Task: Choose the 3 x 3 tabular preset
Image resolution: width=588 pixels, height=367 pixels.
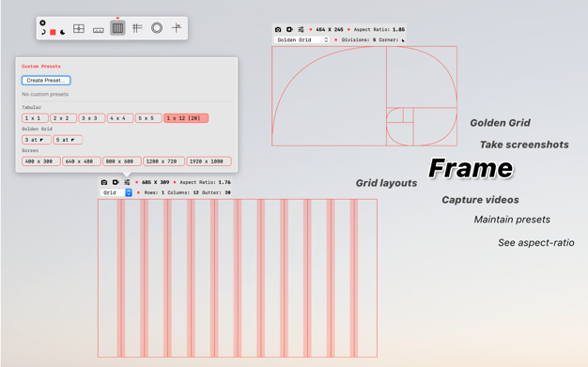Action: tap(91, 118)
